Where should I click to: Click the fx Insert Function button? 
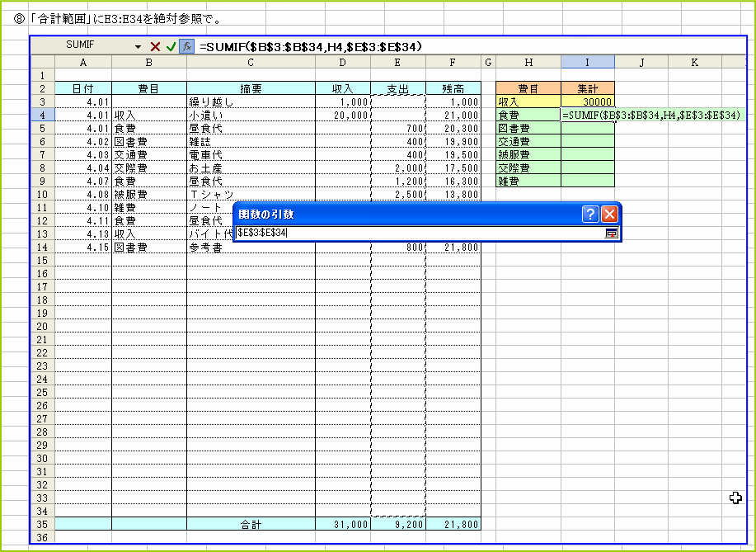point(186,47)
